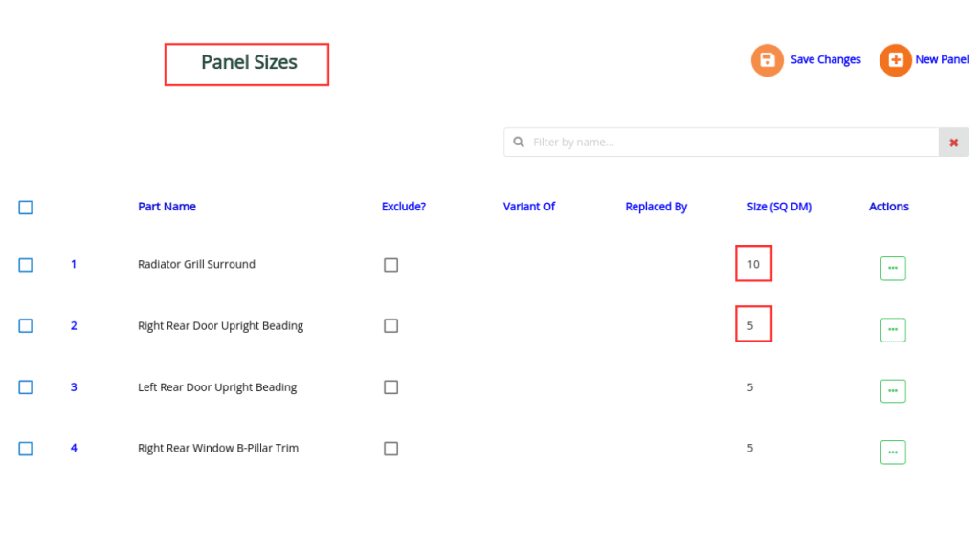Select the row checkbox for row 2
This screenshot has height=551, width=980.
point(26,325)
